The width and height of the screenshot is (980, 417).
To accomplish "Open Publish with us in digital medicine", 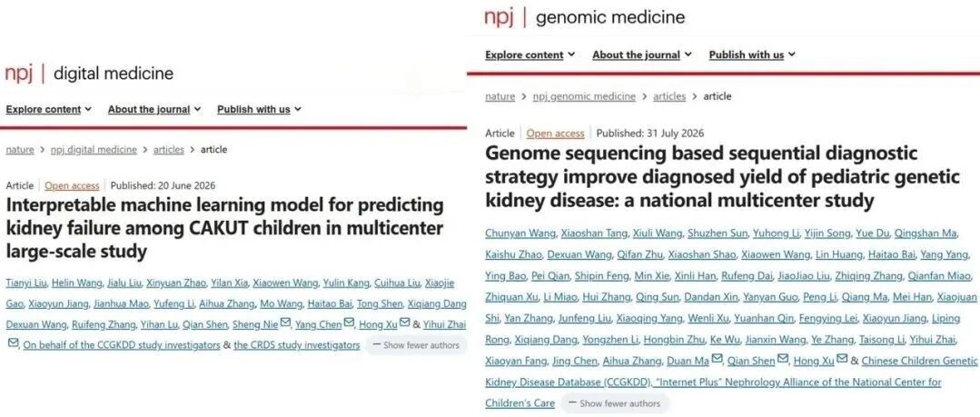I will tap(260, 109).
